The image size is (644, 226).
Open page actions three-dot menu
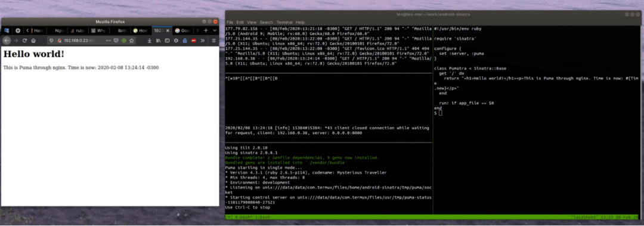click(109, 41)
